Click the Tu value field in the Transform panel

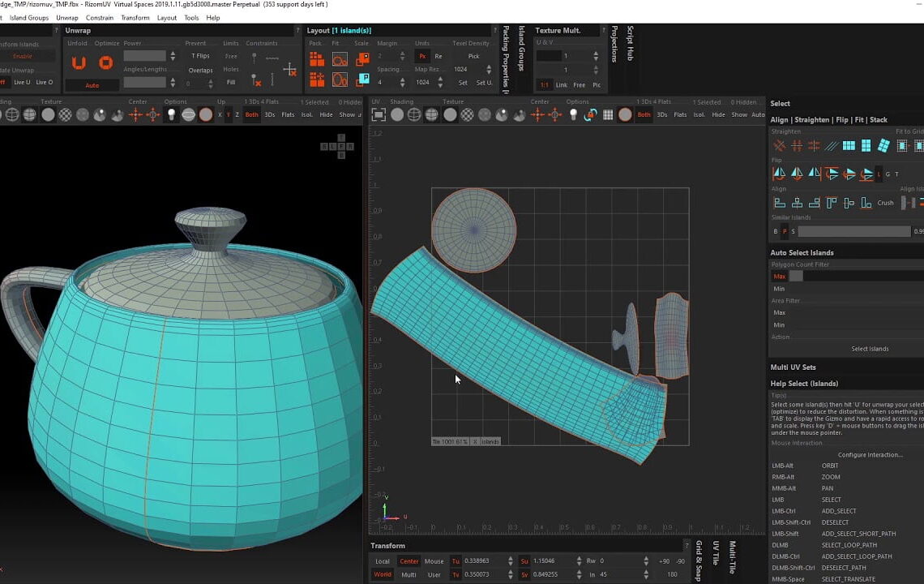click(477, 560)
